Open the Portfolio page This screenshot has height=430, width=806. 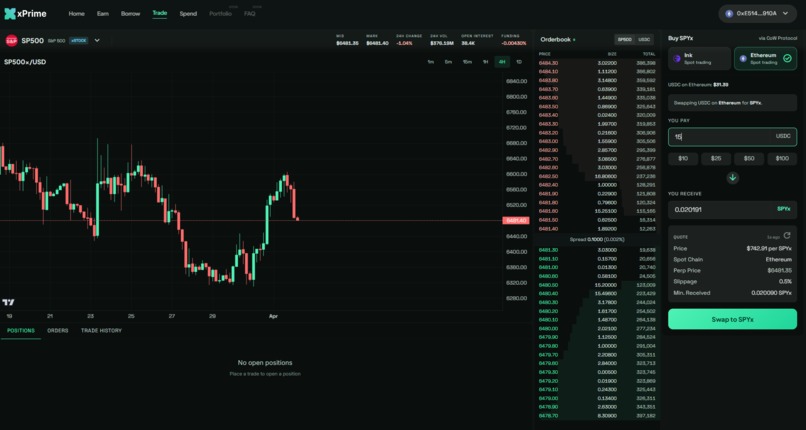[221, 14]
